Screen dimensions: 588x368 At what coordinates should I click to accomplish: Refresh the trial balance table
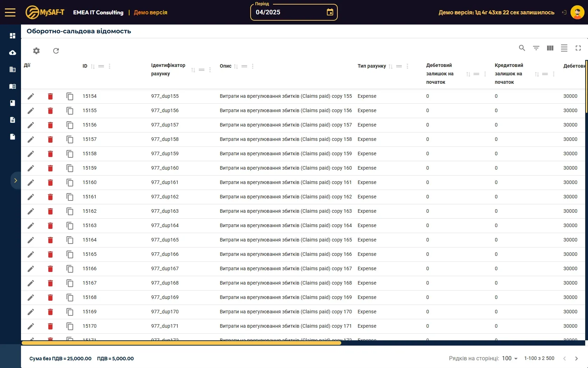(x=56, y=51)
